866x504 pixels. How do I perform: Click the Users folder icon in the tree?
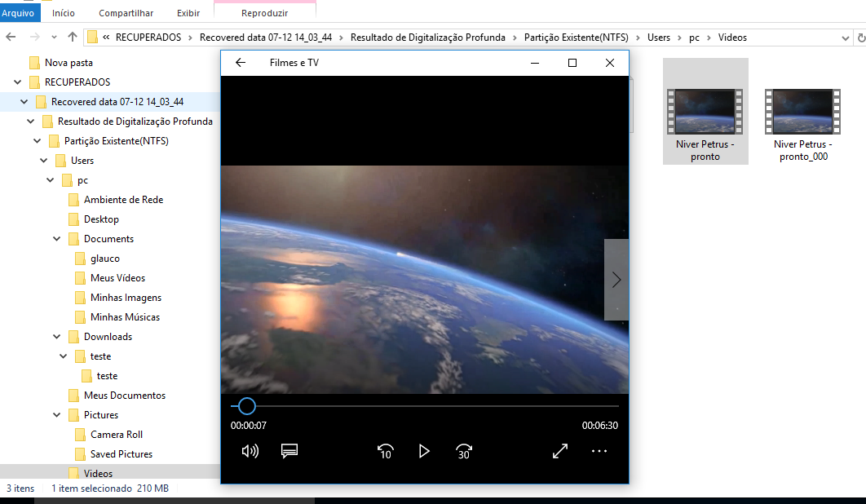(60, 161)
